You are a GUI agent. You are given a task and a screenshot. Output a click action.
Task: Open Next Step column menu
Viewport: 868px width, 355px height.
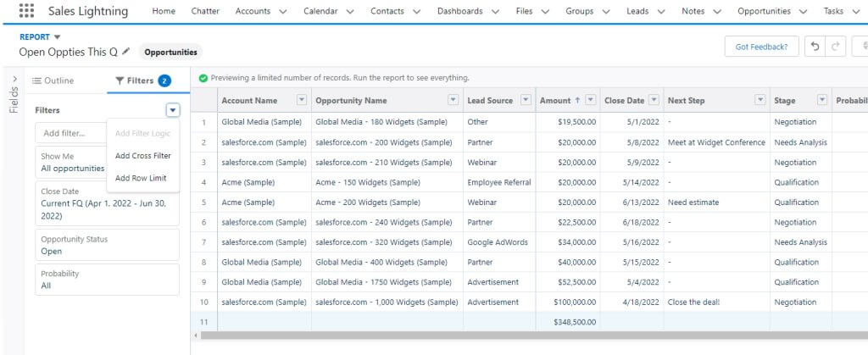coord(760,100)
